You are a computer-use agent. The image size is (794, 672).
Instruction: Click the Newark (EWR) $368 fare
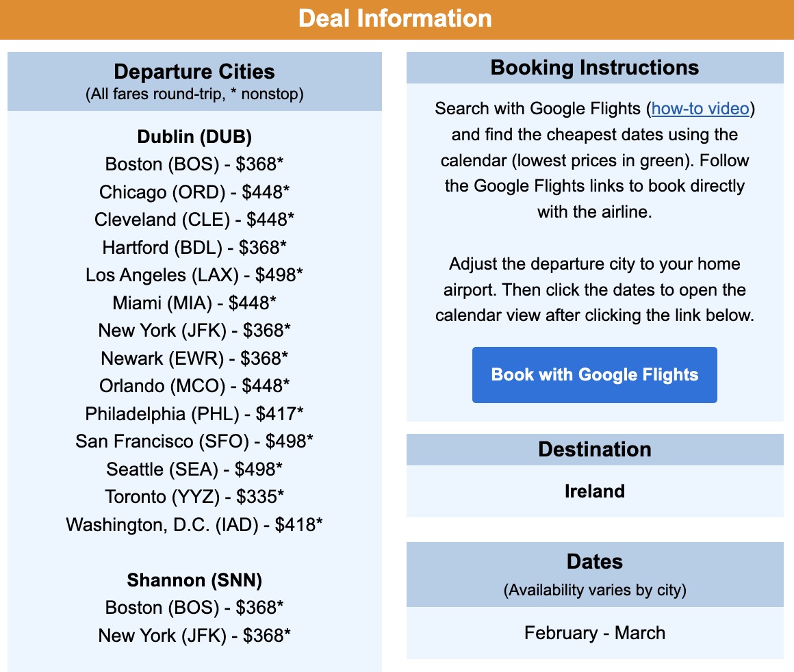tap(194, 358)
